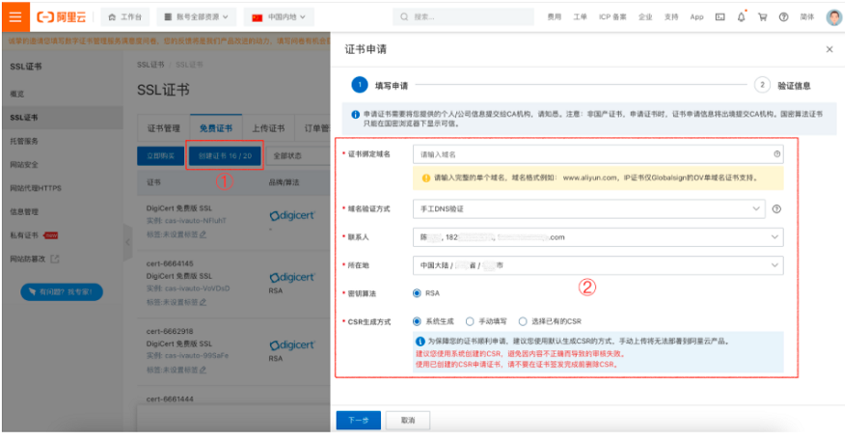Switch to the 证书管理 tab
The height and width of the screenshot is (440, 868).
coord(163,128)
